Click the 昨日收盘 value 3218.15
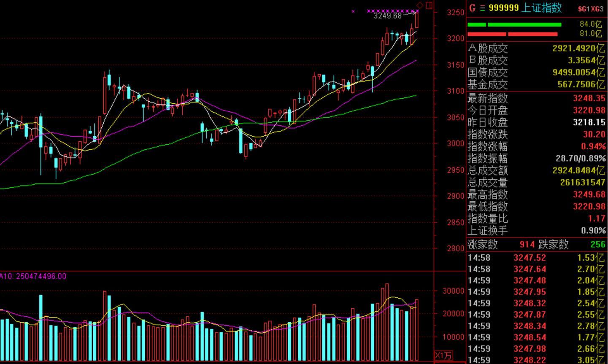This screenshot has width=608, height=364. pyautogui.click(x=589, y=122)
